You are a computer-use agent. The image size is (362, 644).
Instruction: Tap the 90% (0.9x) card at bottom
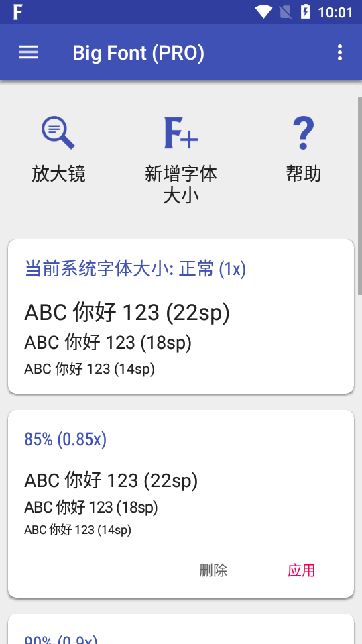tap(180, 629)
